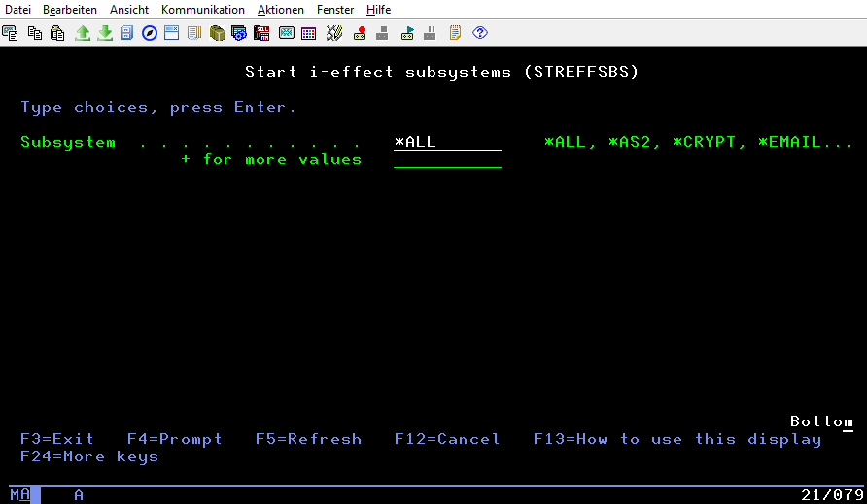The image size is (867, 504).
Task: Start macro recording with red-dot icon
Action: (x=360, y=33)
